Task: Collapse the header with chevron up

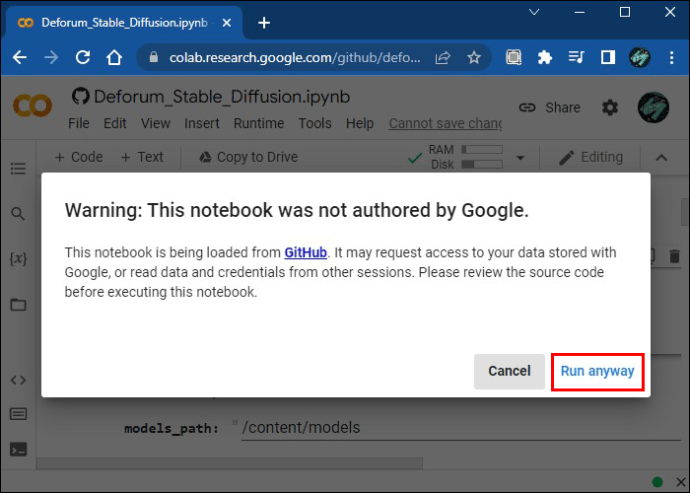Action: click(661, 158)
